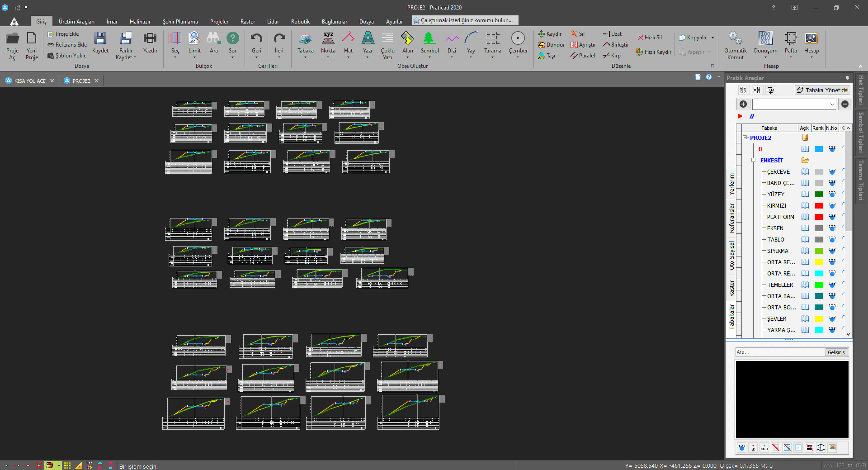Choose the Çember circle tool

[x=518, y=39]
